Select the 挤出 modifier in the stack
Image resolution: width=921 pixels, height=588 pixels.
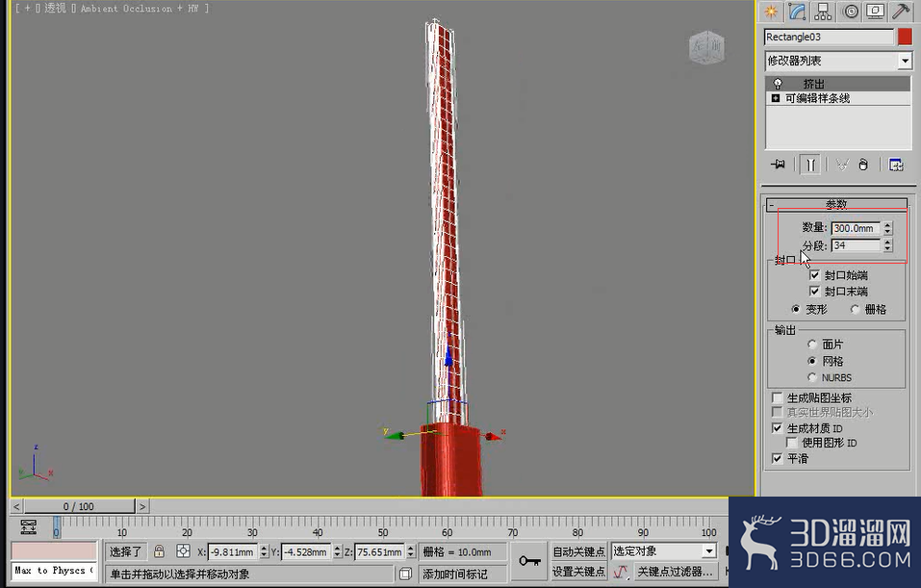[838, 84]
